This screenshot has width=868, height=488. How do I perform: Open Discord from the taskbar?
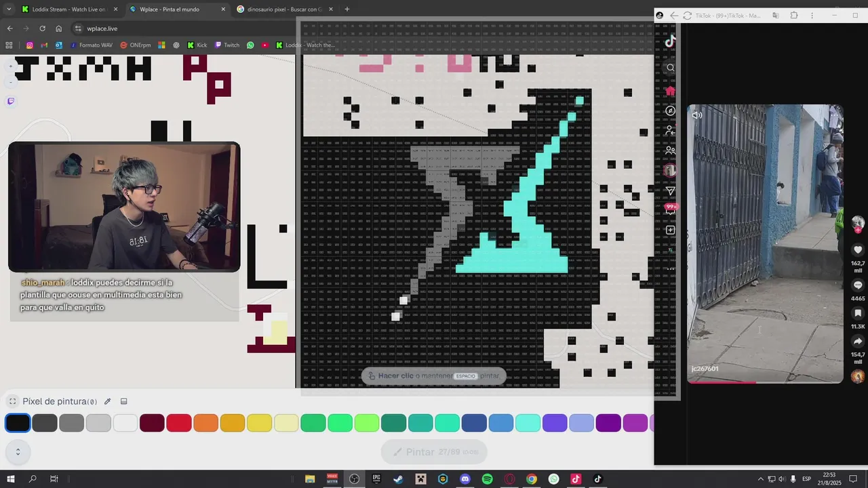465,479
